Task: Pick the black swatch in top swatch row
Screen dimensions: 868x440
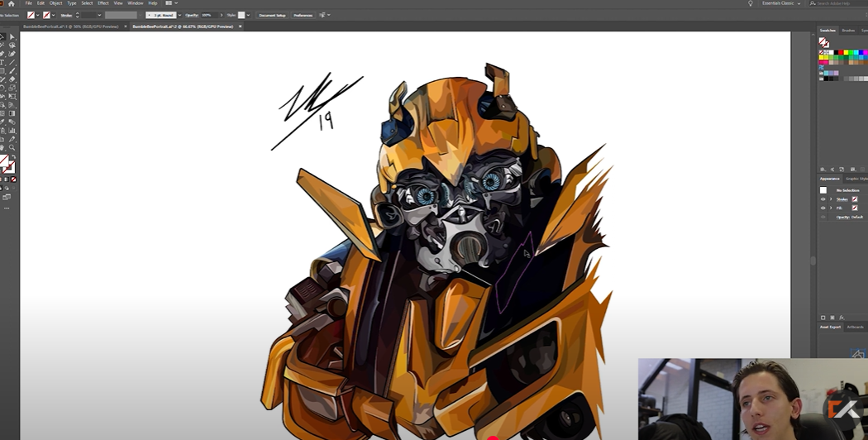Action: (836, 52)
